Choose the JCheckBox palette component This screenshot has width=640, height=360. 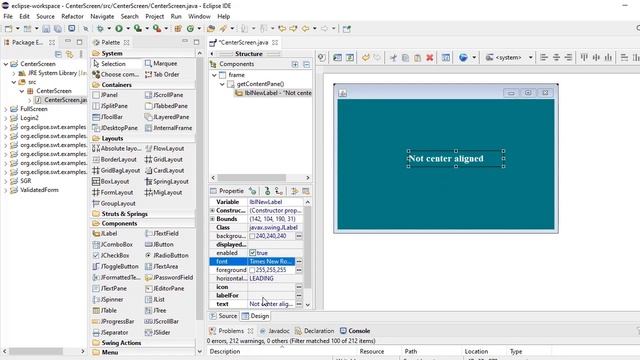click(x=111, y=256)
